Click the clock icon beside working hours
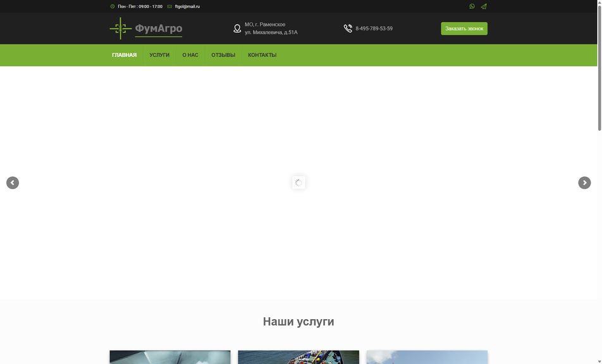Screen dimensions: 602x364 113,6
